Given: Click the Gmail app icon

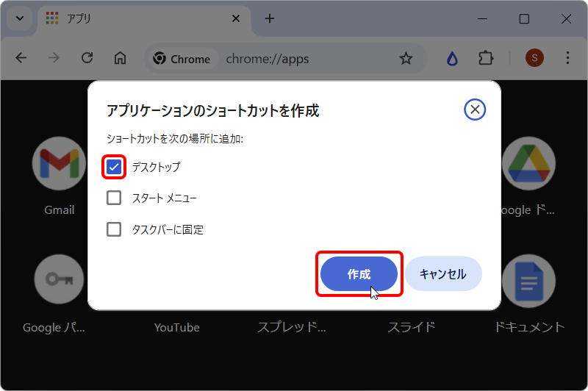Looking at the screenshot, I should (59, 163).
